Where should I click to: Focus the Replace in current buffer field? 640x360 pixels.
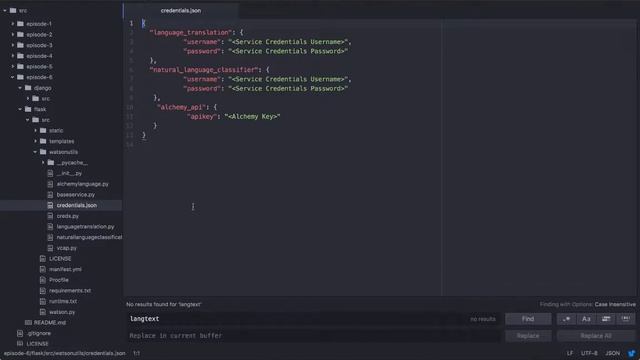pyautogui.click(x=313, y=336)
